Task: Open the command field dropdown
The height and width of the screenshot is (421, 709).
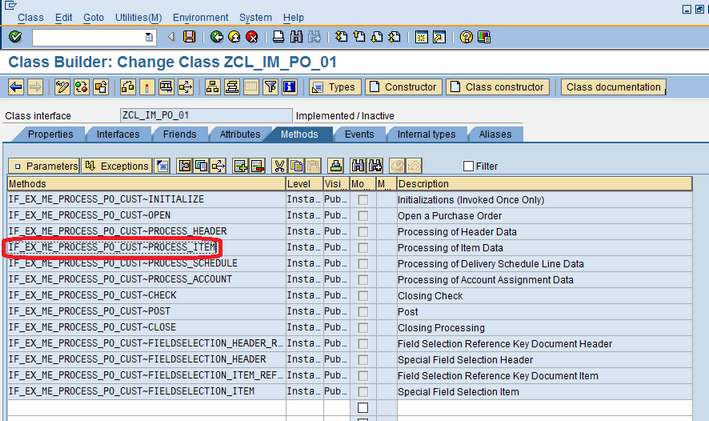Action: (x=150, y=37)
